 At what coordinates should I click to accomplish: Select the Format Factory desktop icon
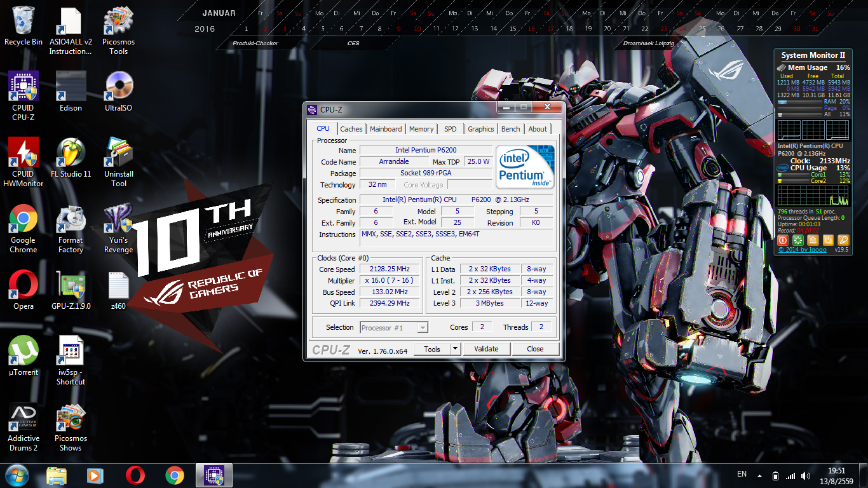[71, 229]
